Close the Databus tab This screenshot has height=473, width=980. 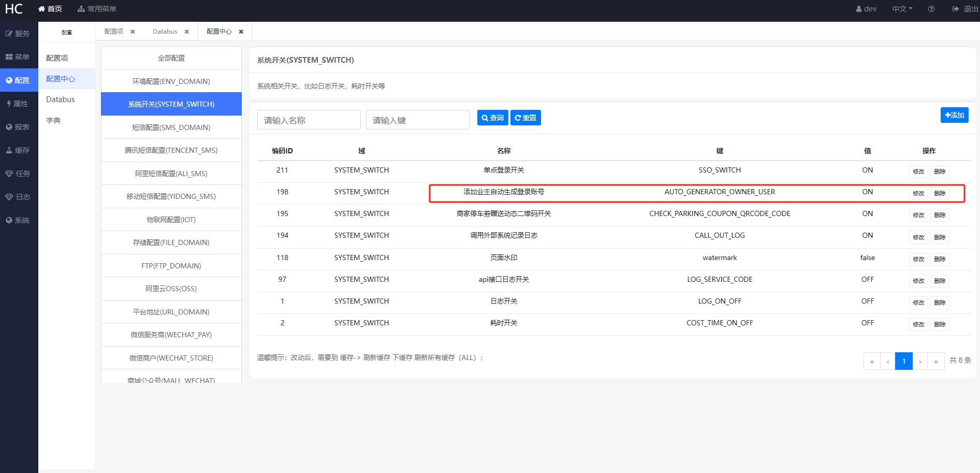click(187, 32)
